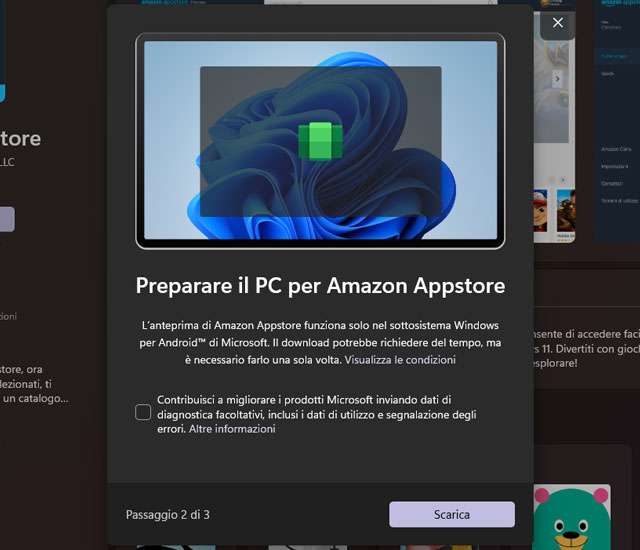Select highlighted sidebar item in background screenshot
The width and height of the screenshot is (640, 550).
point(614,56)
